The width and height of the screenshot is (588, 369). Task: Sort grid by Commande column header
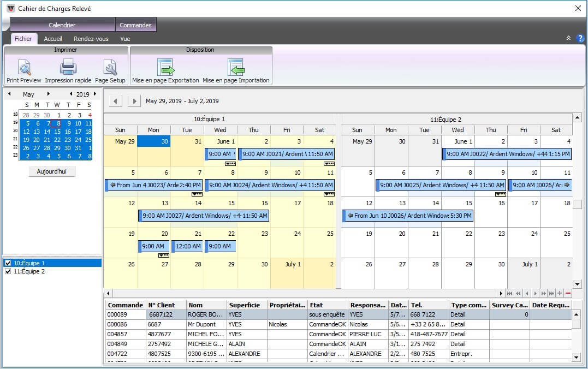(125, 305)
